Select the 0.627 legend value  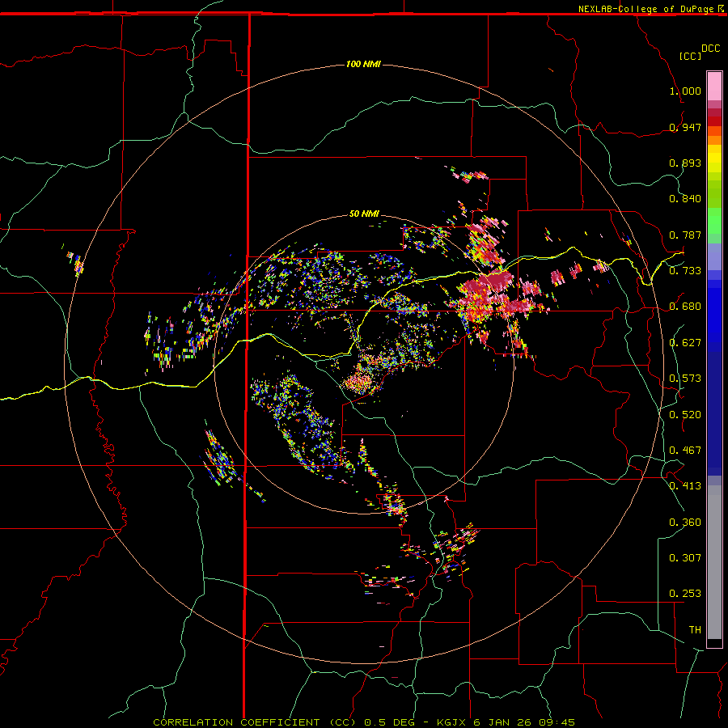(685, 343)
